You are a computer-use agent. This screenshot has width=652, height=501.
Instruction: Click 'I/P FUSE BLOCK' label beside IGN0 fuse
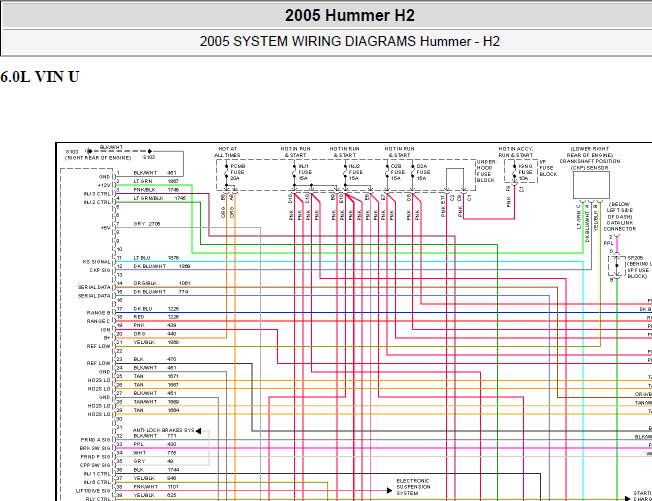[x=548, y=168]
